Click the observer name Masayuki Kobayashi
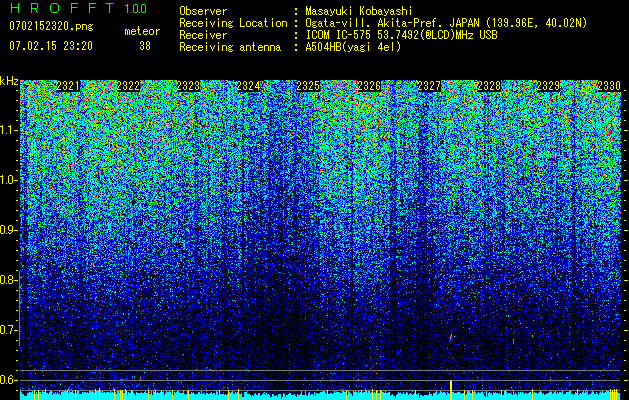This screenshot has width=629, height=400. [x=358, y=11]
